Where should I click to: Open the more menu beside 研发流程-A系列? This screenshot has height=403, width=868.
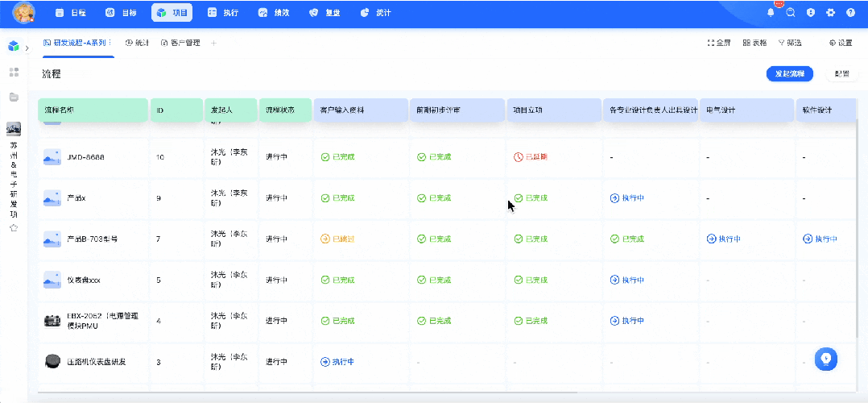[110, 42]
